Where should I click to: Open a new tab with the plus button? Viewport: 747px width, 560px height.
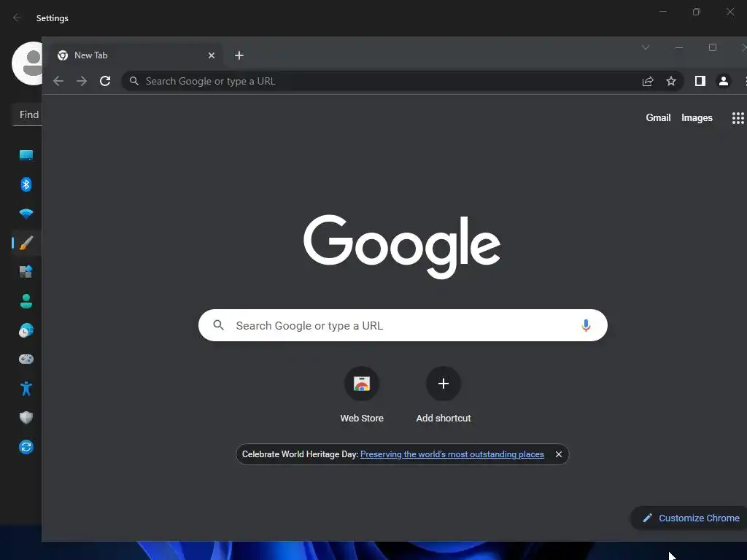pos(239,55)
